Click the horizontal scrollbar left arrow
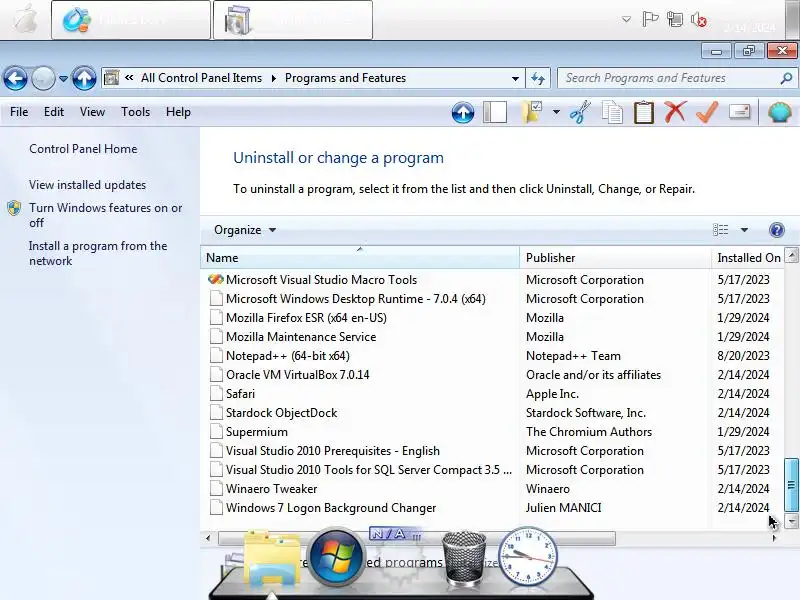The height and width of the screenshot is (600, 800). (208, 538)
